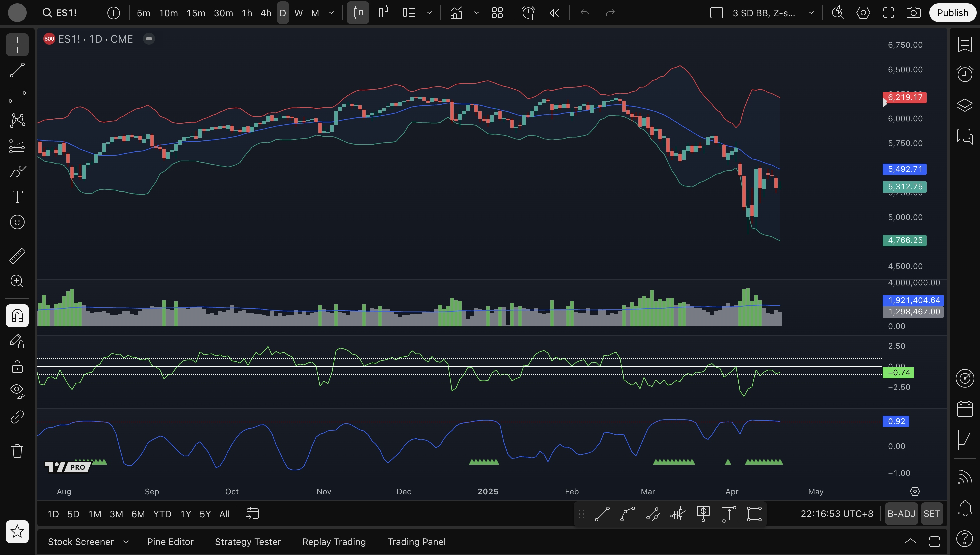Select the trend line drawing tool

click(17, 70)
